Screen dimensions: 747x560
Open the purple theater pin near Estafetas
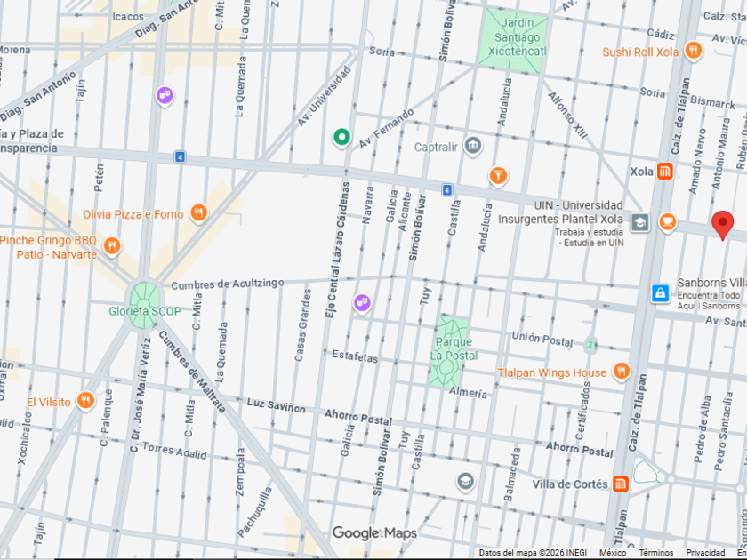click(362, 302)
